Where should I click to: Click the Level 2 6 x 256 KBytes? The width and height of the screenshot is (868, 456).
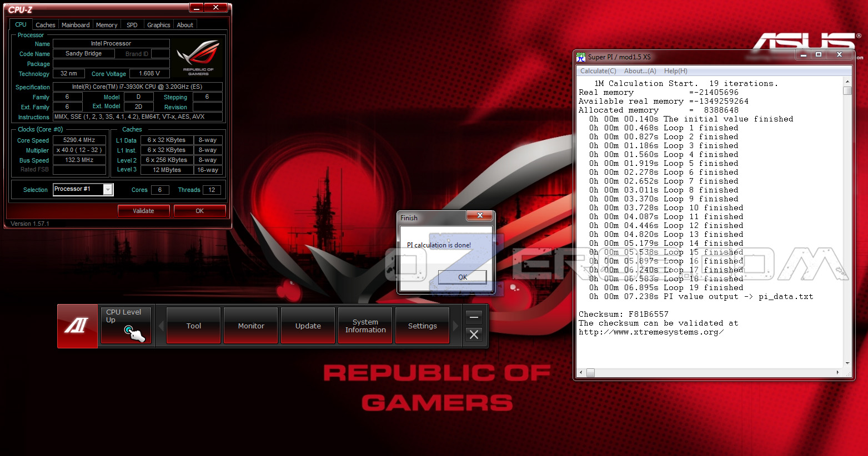167,160
